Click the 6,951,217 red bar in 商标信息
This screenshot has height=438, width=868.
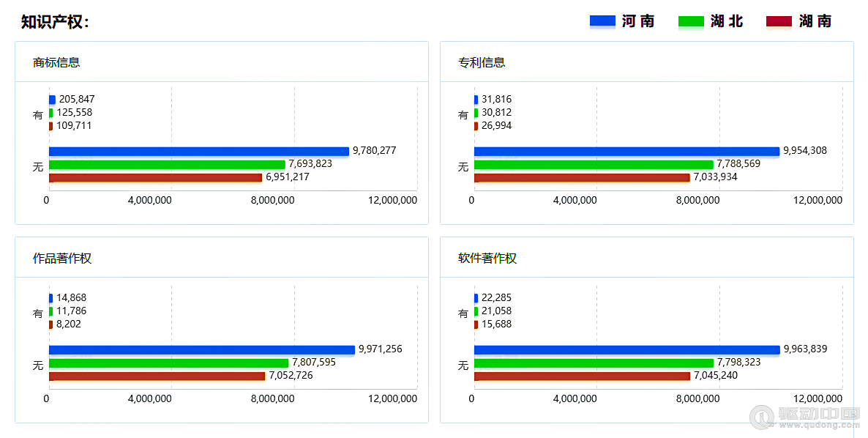[155, 177]
